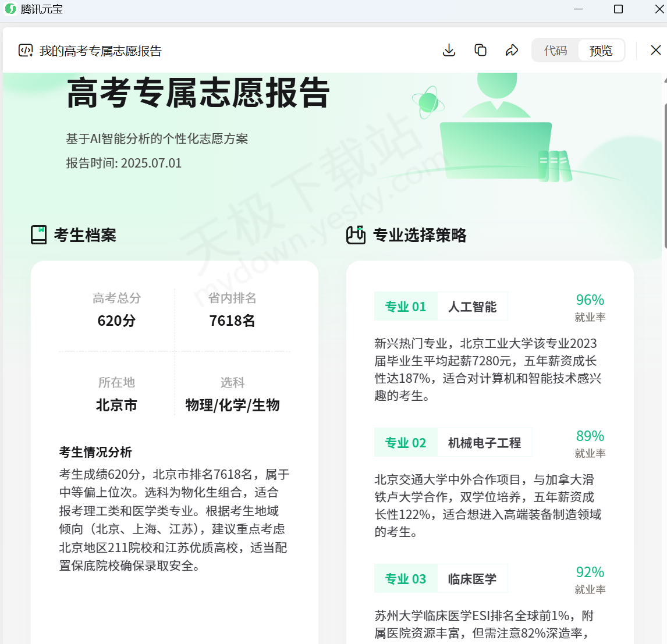The width and height of the screenshot is (667, 644).
Task: Click the 高考专属志愿报告 main heading
Action: tap(198, 93)
